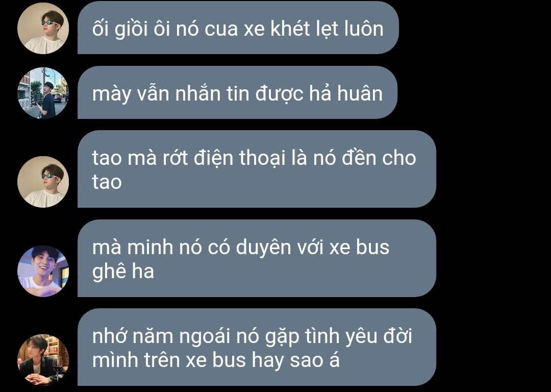Screen dimensions: 551x392
Task: Select the 'ối giời ôi nó cua xe' message bubble
Action: (238, 28)
